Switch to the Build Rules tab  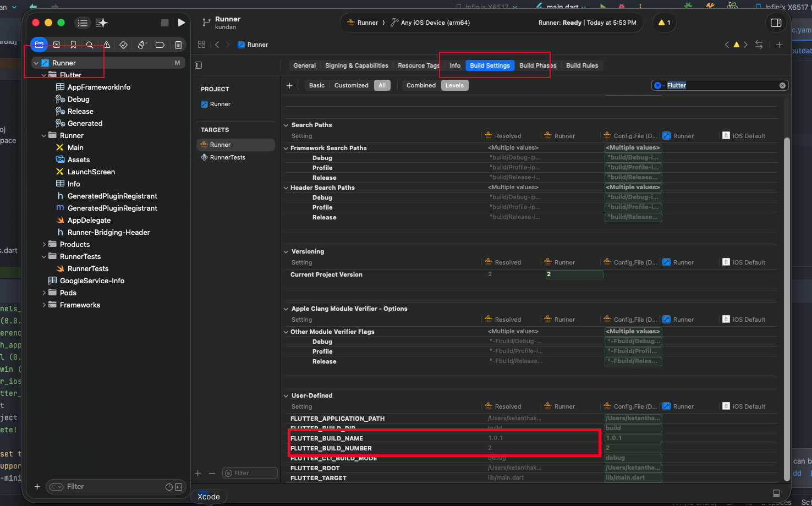(582, 65)
